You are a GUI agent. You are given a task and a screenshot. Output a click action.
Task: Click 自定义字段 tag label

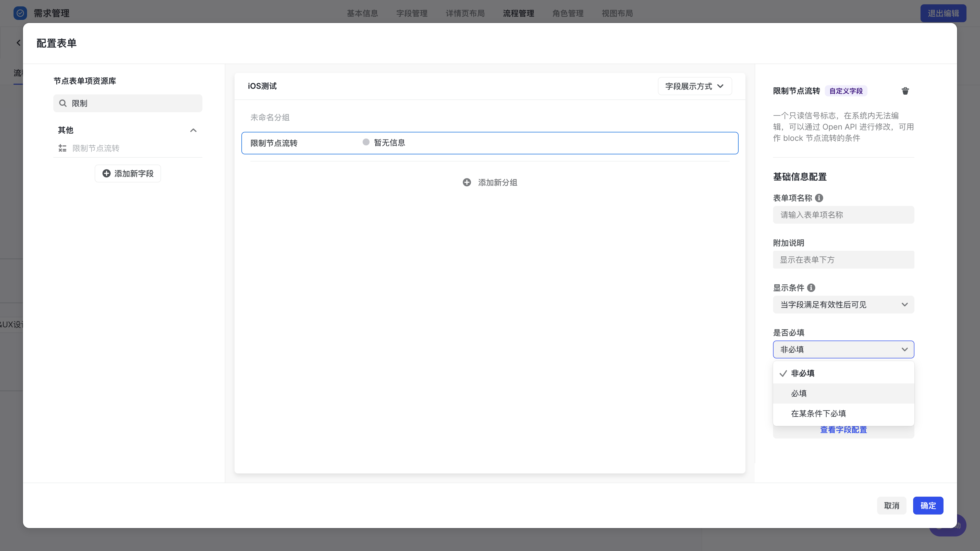point(846,91)
